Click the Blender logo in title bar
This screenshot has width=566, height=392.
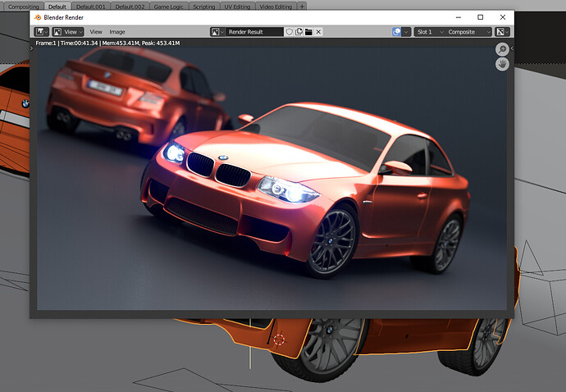coord(38,17)
